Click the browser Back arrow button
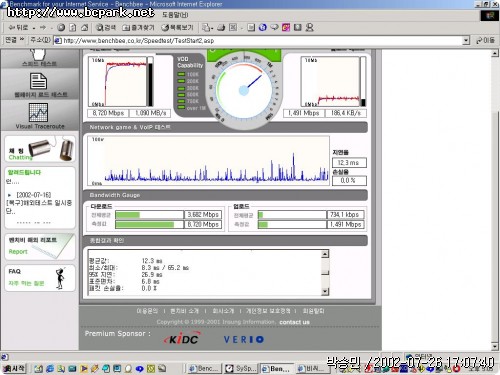This screenshot has width=500, height=375. click(18, 28)
